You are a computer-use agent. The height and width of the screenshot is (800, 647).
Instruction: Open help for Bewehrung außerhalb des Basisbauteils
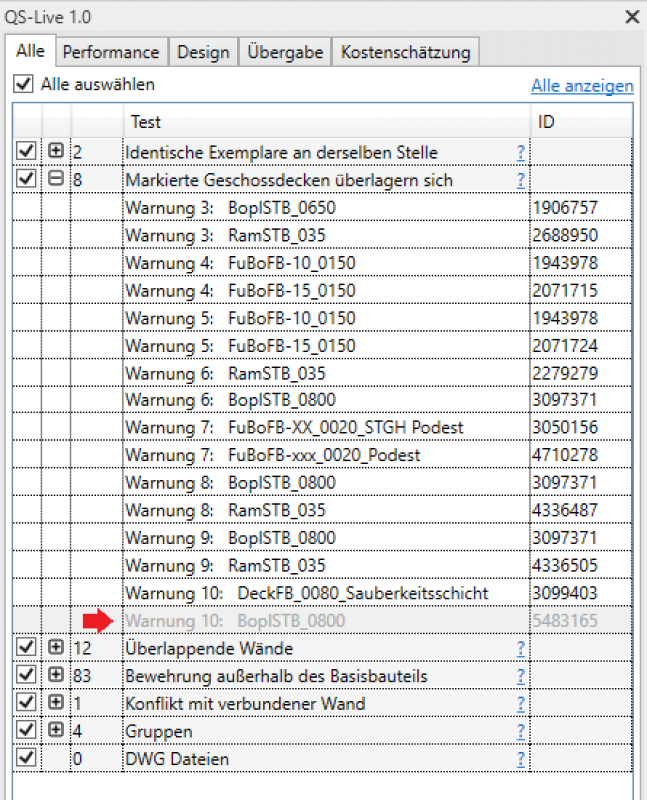[520, 676]
